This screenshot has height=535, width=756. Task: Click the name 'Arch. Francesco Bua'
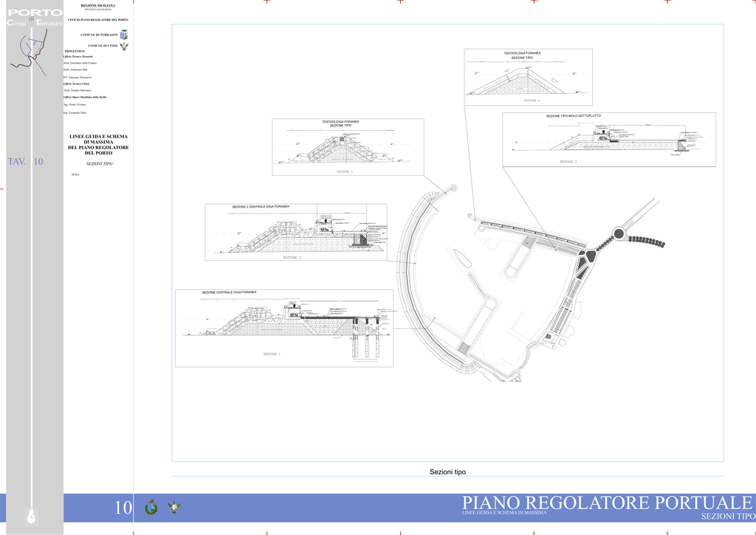click(75, 69)
